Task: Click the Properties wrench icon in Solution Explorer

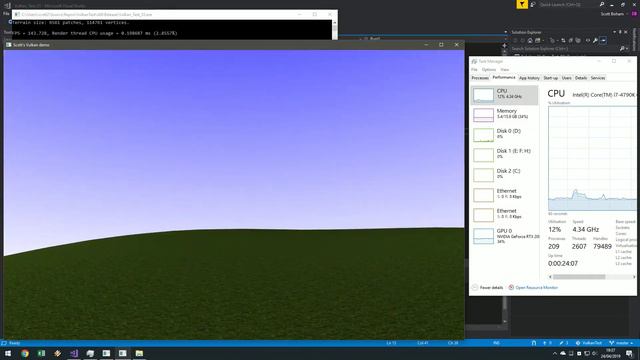Action: pos(596,40)
